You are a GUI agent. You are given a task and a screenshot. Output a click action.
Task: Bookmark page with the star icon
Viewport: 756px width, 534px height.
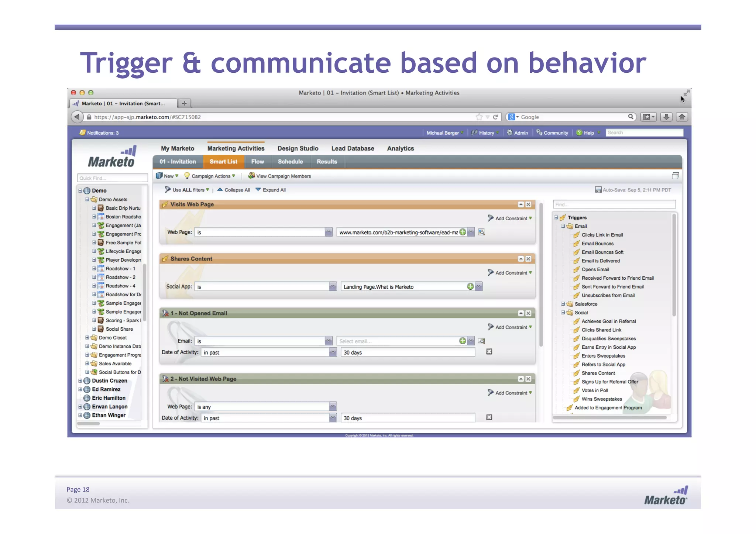point(479,117)
